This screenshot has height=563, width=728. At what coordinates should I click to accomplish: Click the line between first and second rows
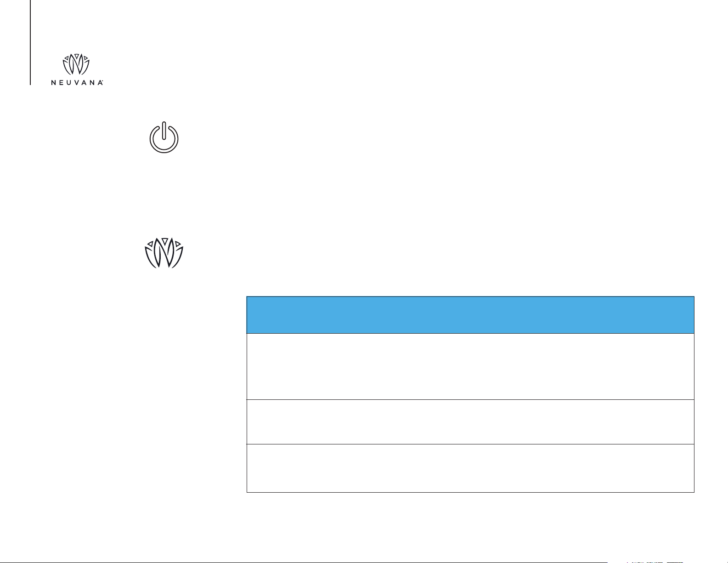pos(470,399)
